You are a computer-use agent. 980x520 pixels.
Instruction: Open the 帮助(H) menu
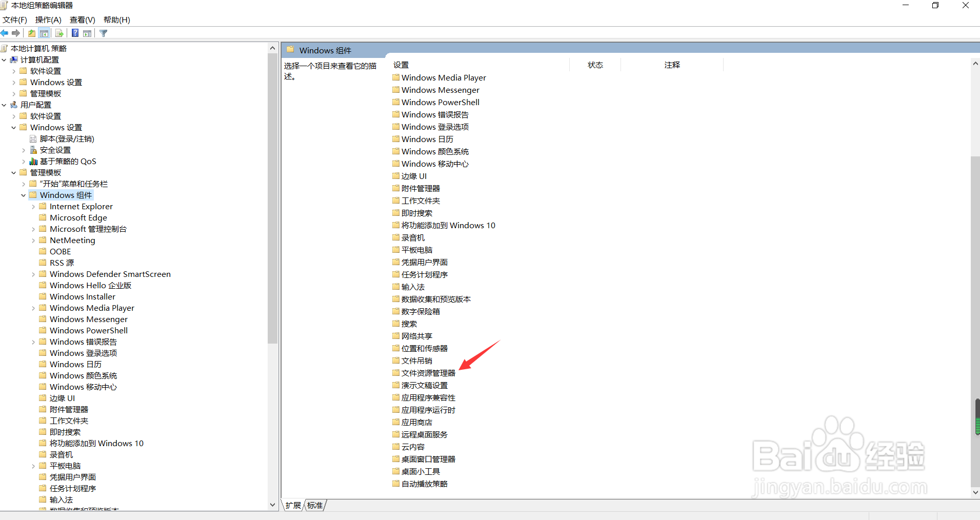(x=117, y=20)
